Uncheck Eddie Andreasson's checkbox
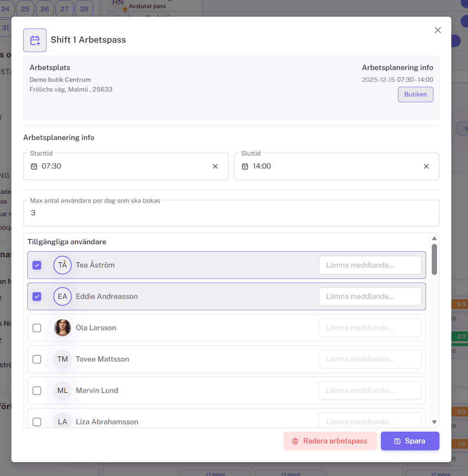Image resolution: width=468 pixels, height=476 pixels. [x=37, y=296]
